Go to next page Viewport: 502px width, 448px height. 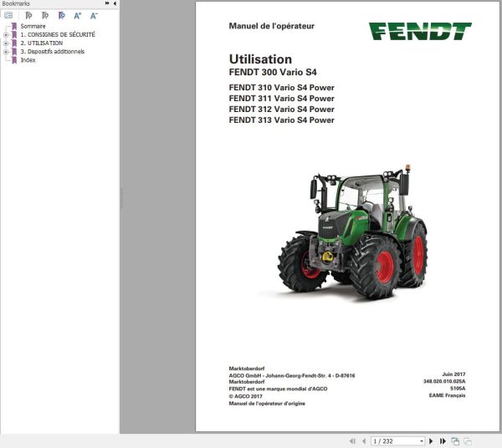click(431, 441)
